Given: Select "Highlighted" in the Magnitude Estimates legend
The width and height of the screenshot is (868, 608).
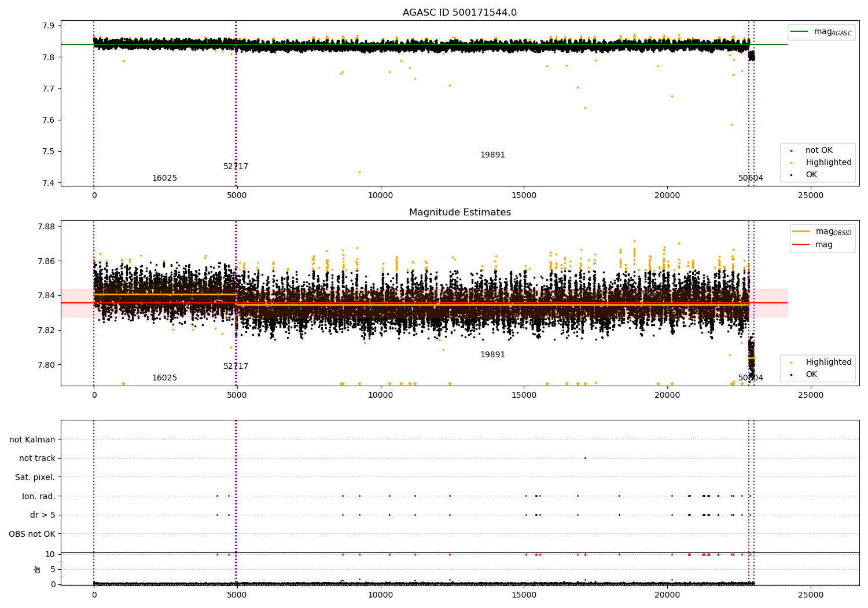Looking at the screenshot, I should pyautogui.click(x=829, y=362).
